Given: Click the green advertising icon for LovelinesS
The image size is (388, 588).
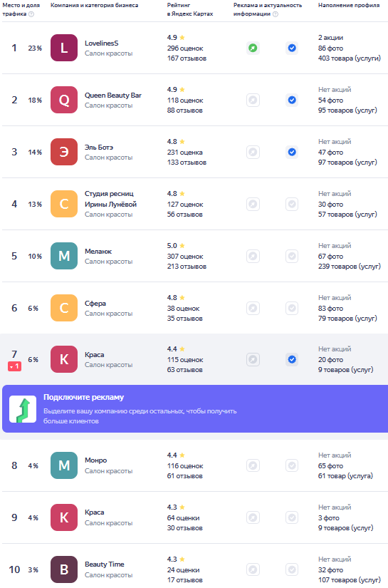Looking at the screenshot, I should point(253,48).
